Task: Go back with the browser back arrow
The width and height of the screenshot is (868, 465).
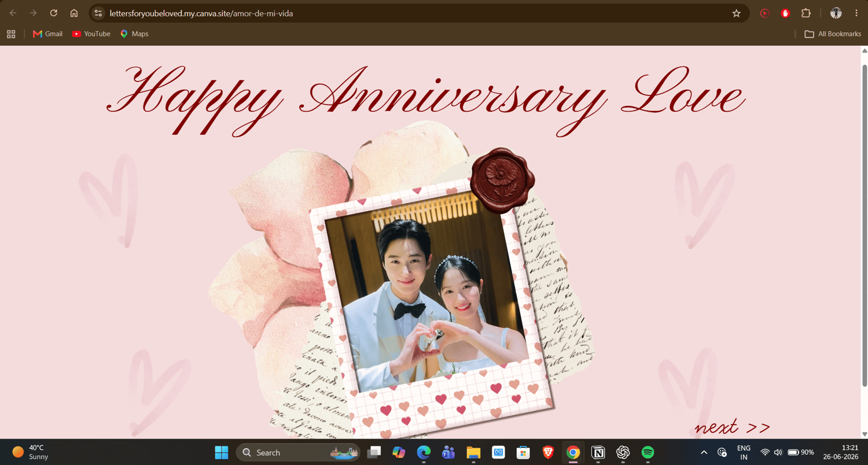Action: pyautogui.click(x=13, y=13)
